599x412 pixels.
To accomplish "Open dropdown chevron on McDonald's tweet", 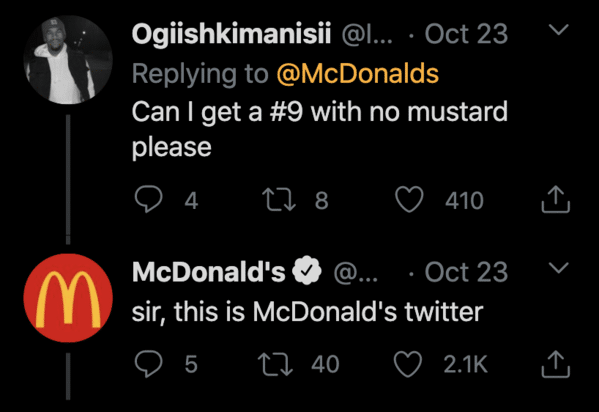I will pos(559,267).
